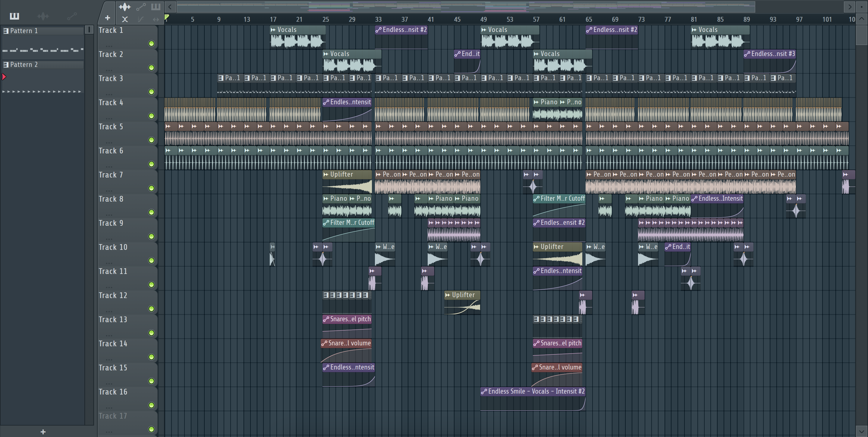This screenshot has width=868, height=437.
Task: Click the plus tab above Track 1
Action: (x=108, y=18)
